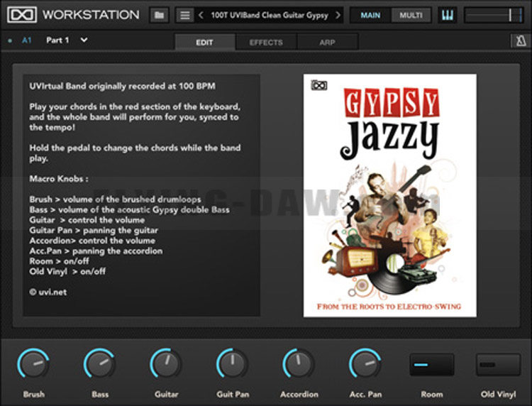
Task: Click the Guit Pan macro knob
Action: point(233,364)
